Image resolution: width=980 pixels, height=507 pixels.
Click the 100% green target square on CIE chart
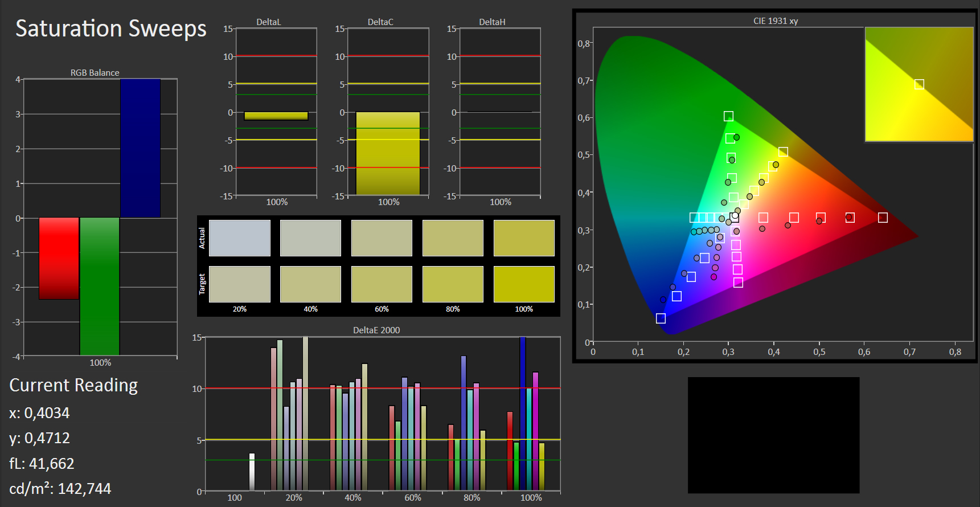[728, 116]
